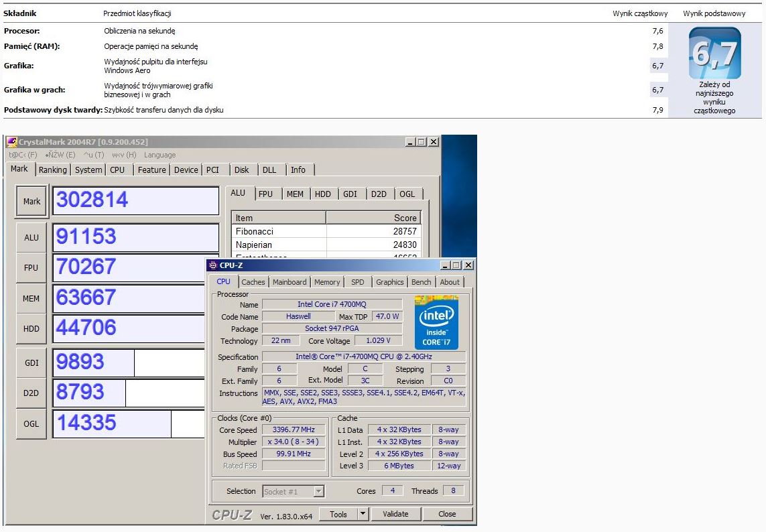Open the Language menu in CrystalMark
The image size is (766, 532).
tap(159, 155)
